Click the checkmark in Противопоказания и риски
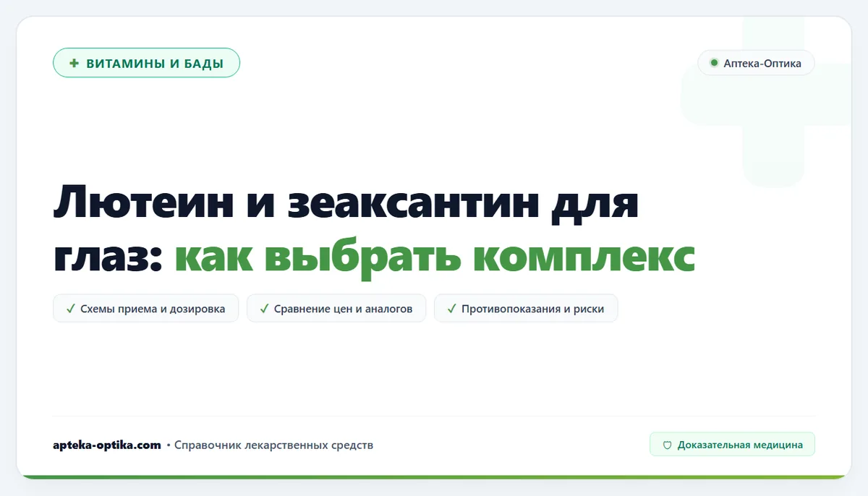Screen dimensions: 868x496 [x=452, y=308]
